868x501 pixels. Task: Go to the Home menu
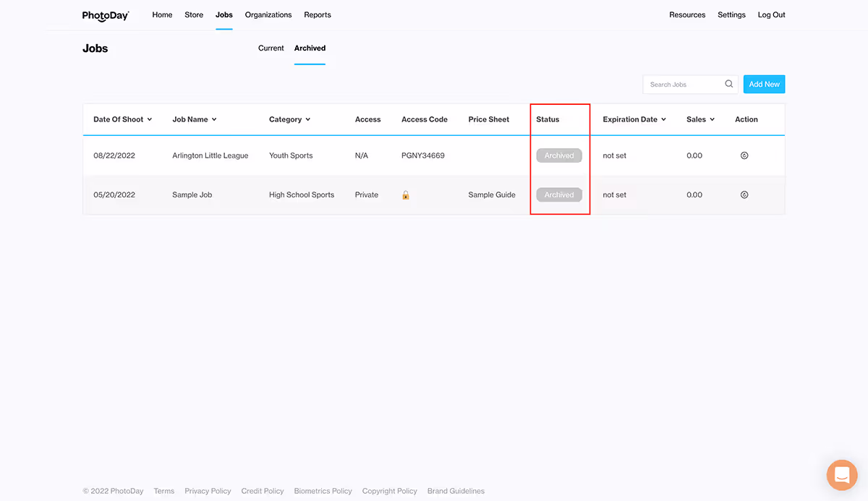pos(162,14)
